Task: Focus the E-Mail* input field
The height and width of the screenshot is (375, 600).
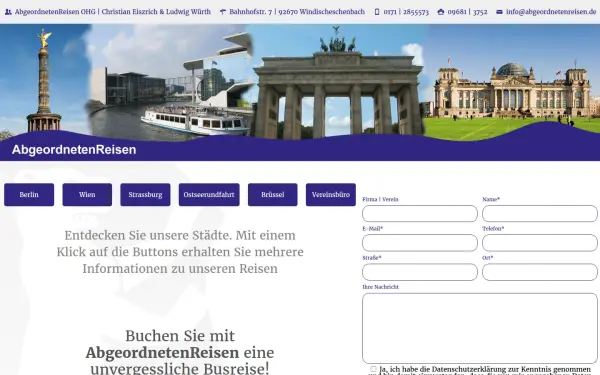Action: [420, 243]
